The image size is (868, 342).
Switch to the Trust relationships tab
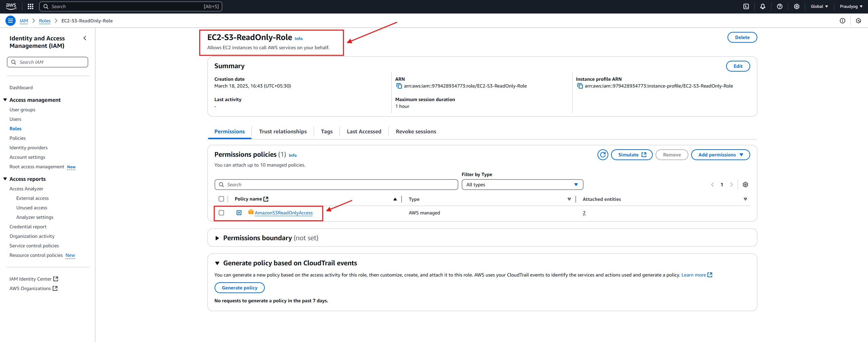tap(282, 132)
